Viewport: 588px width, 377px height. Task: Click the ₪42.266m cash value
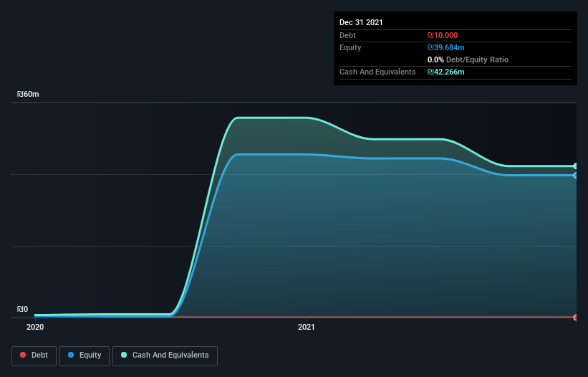click(x=446, y=72)
